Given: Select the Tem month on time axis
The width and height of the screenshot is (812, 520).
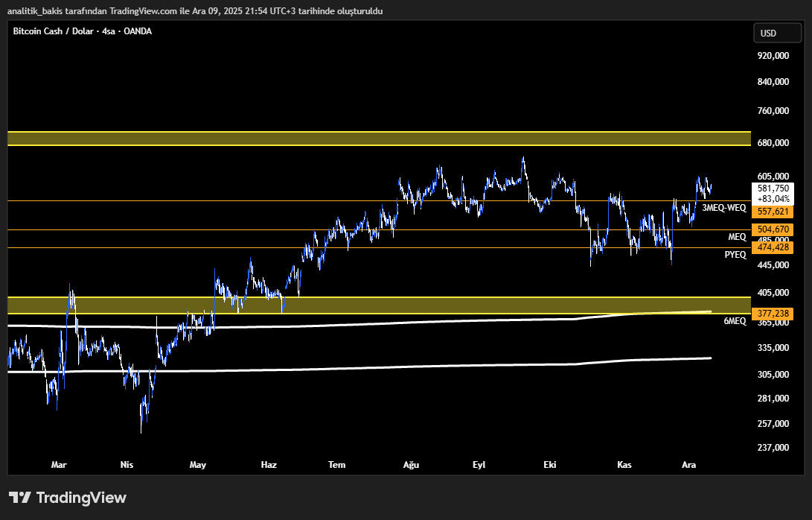Looking at the screenshot, I should [336, 465].
